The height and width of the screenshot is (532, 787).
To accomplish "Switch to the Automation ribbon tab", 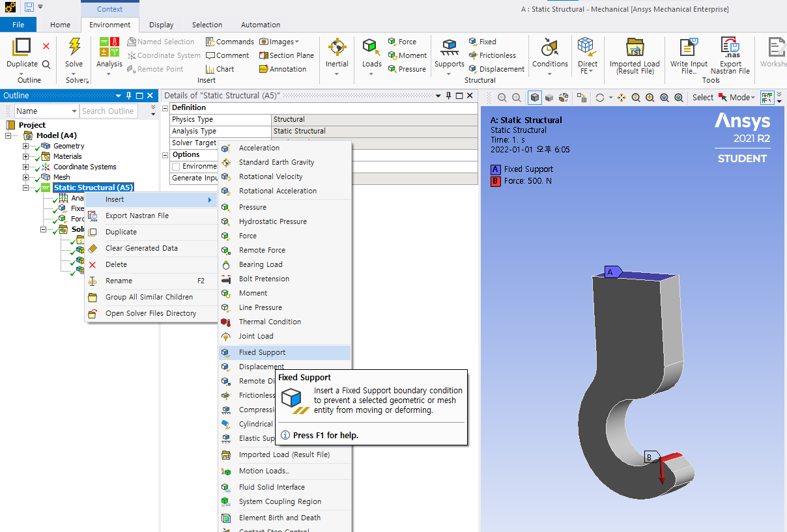I will pyautogui.click(x=261, y=25).
